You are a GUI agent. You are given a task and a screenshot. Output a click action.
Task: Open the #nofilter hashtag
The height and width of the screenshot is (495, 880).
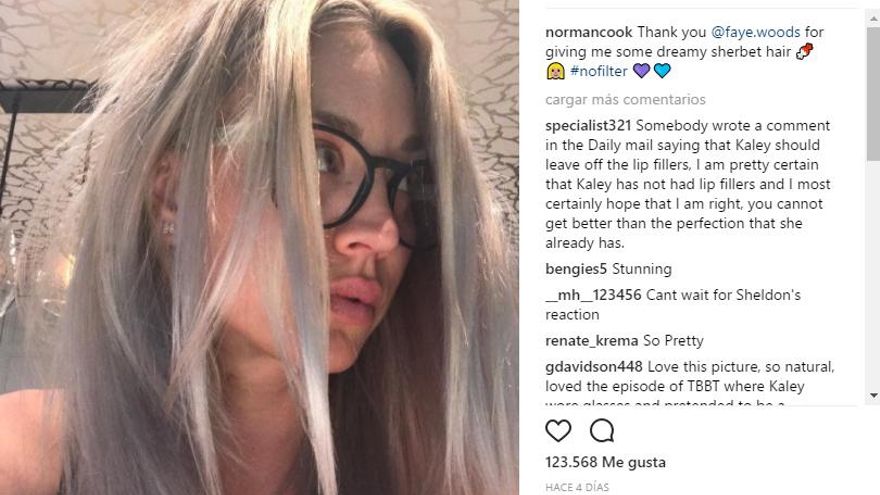click(598, 71)
